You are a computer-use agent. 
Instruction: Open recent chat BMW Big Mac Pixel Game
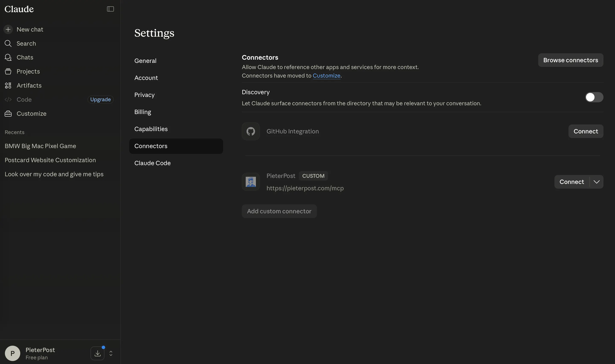pyautogui.click(x=40, y=146)
